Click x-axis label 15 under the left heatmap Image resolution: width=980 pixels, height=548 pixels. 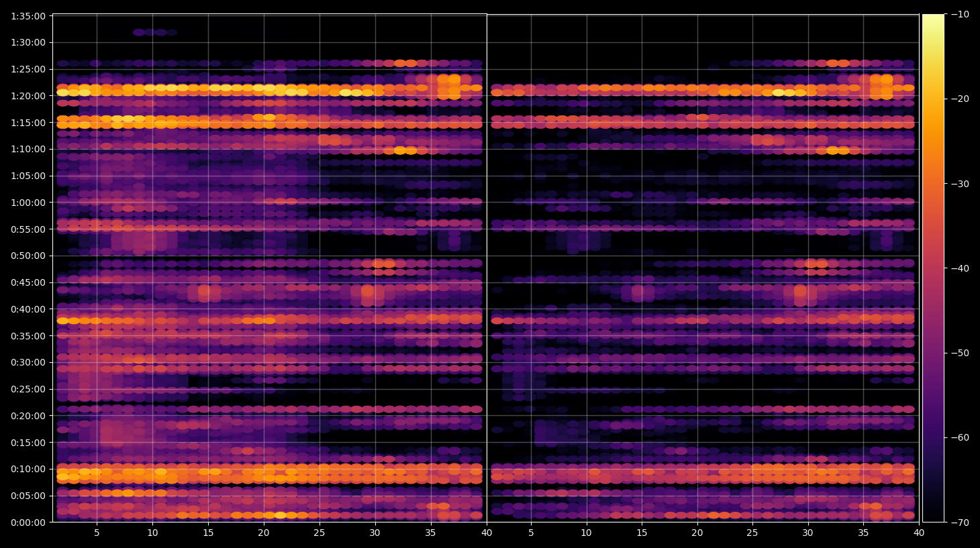(x=208, y=533)
